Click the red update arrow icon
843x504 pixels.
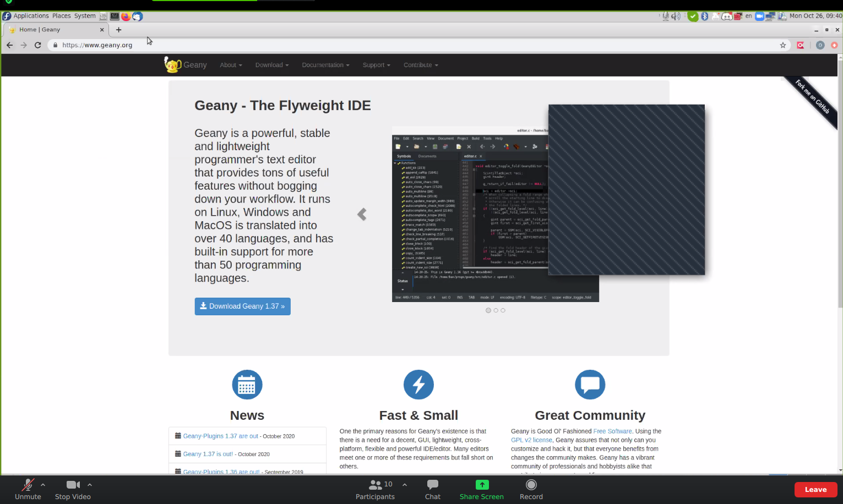834,45
